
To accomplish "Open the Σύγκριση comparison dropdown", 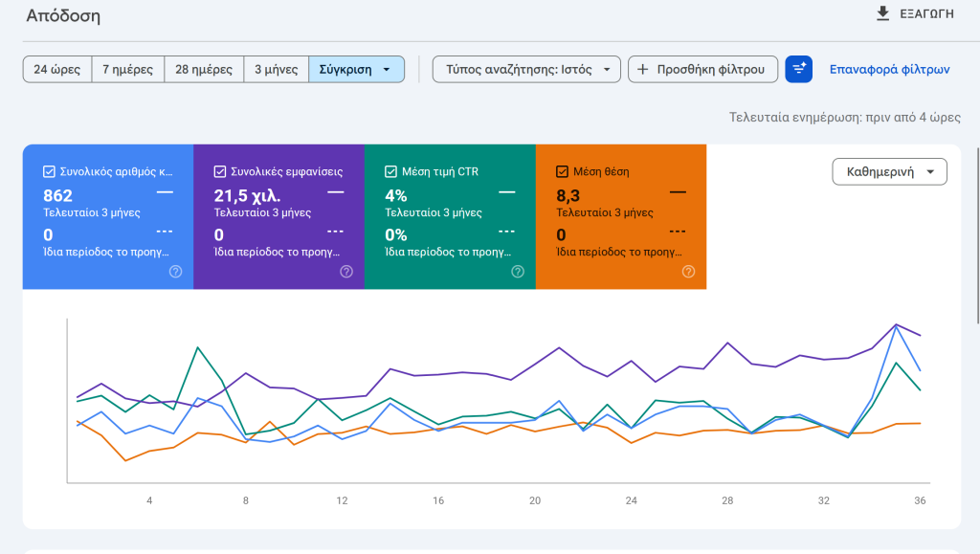I will (356, 69).
